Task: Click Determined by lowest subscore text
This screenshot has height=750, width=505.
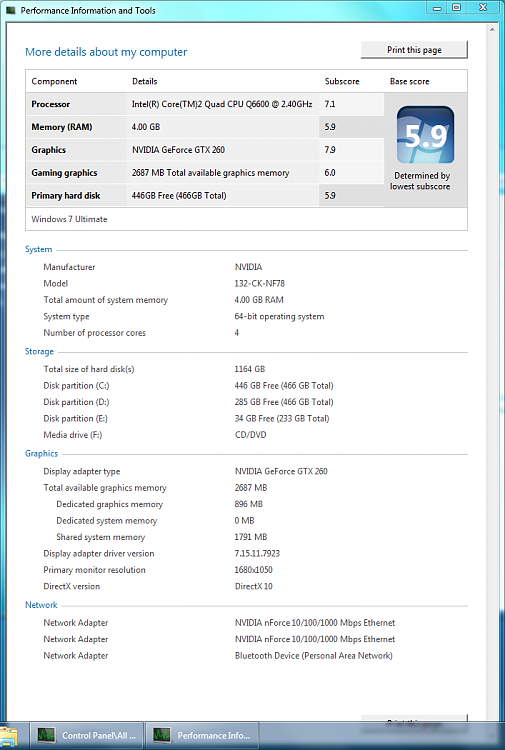Action: tap(420, 181)
